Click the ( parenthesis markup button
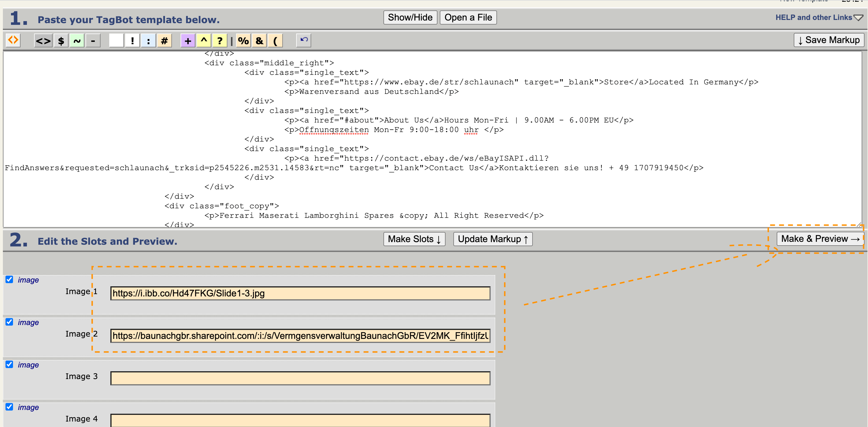The height and width of the screenshot is (427, 868). tap(275, 41)
